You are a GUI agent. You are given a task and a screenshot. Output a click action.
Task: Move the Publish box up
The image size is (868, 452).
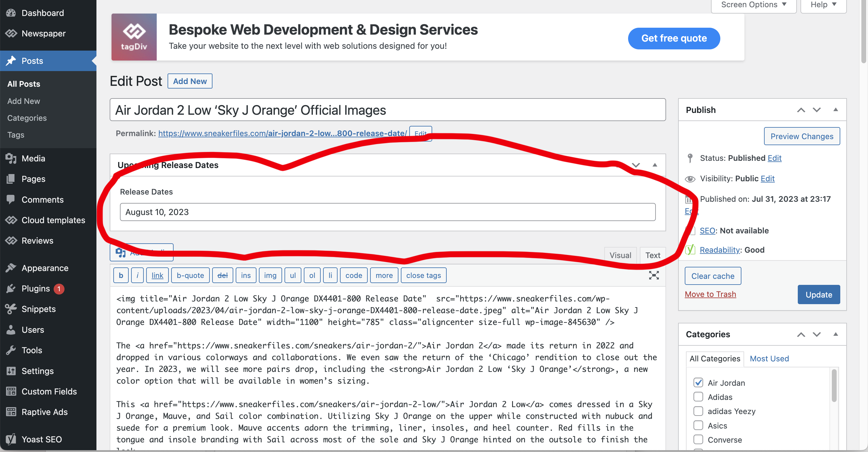point(801,110)
